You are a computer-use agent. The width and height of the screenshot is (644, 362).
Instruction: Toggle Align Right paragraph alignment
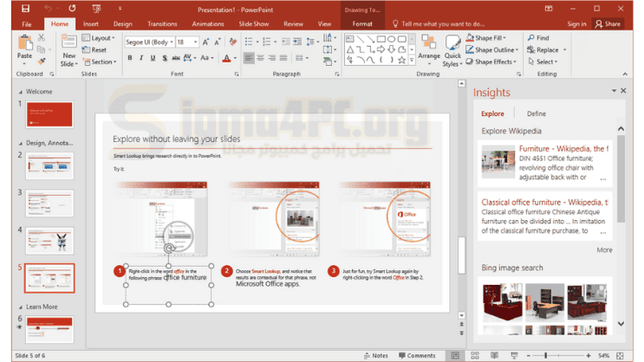pos(272,58)
